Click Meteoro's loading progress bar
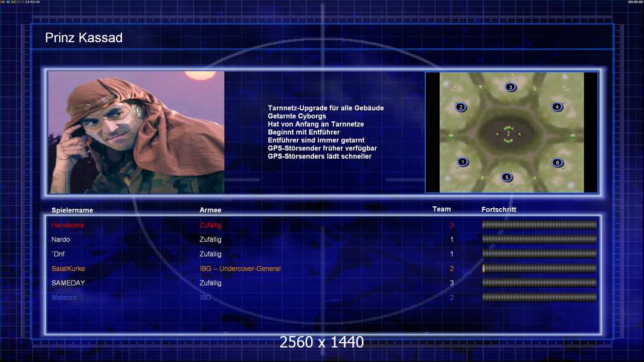The height and width of the screenshot is (362, 644). click(539, 297)
